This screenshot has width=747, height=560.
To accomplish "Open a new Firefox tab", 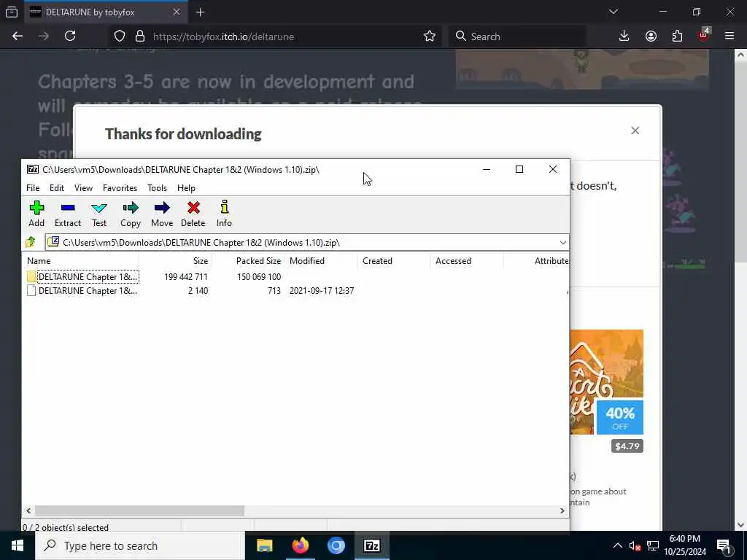I will coord(200,12).
